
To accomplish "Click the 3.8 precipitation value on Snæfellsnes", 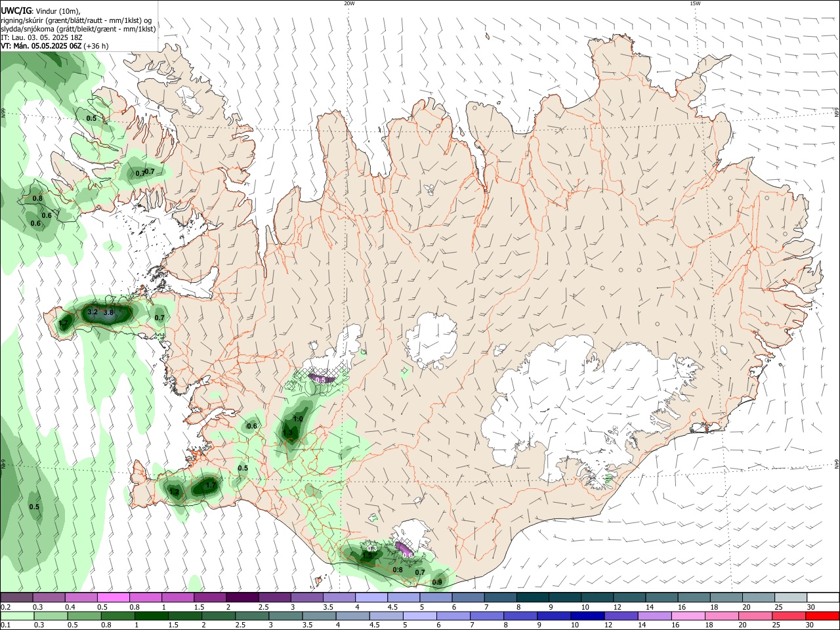I will 109,313.
